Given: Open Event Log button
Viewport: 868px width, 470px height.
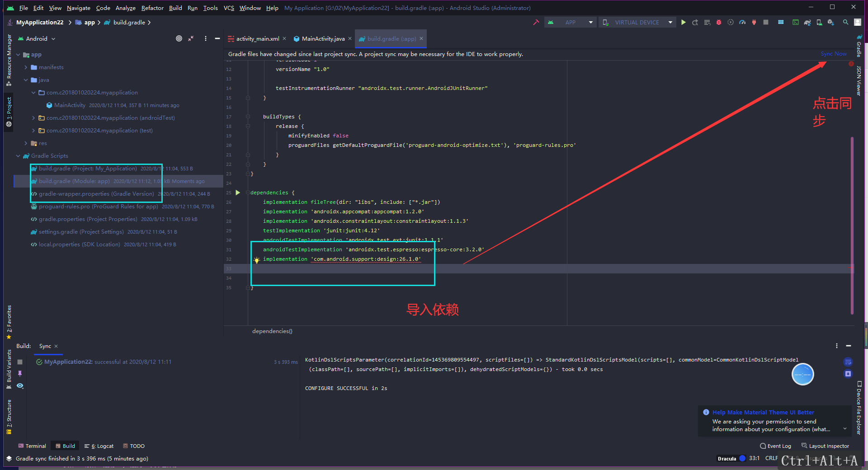Looking at the screenshot, I should pos(776,446).
